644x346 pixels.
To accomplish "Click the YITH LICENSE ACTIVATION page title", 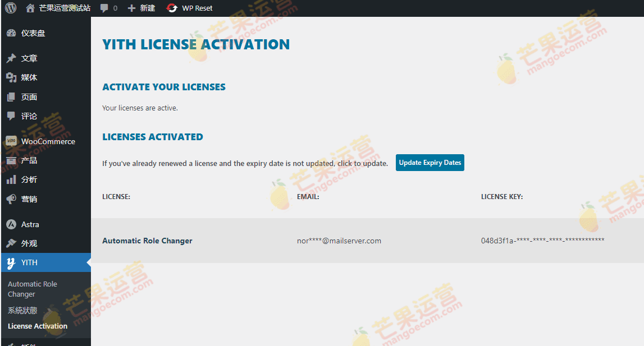I will click(196, 44).
